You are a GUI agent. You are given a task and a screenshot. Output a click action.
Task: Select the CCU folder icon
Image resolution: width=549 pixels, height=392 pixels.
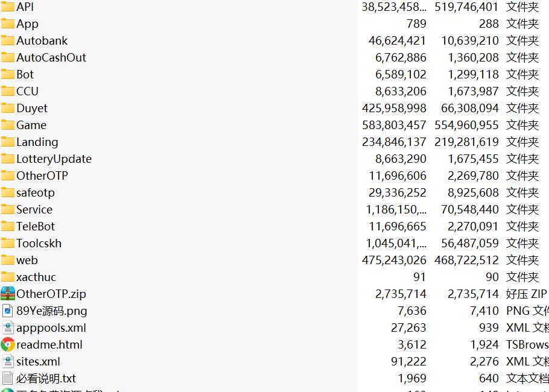click(8, 91)
